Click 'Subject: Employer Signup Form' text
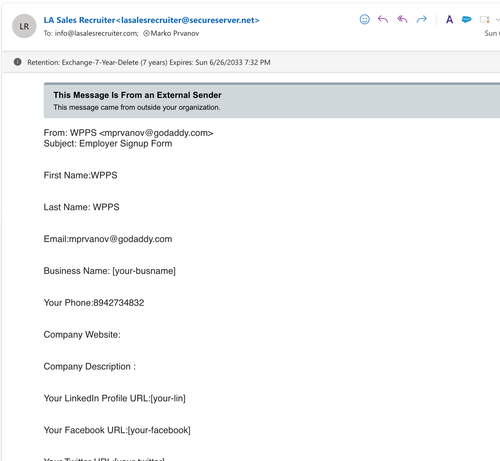Image resolution: width=500 pixels, height=461 pixels. click(108, 144)
